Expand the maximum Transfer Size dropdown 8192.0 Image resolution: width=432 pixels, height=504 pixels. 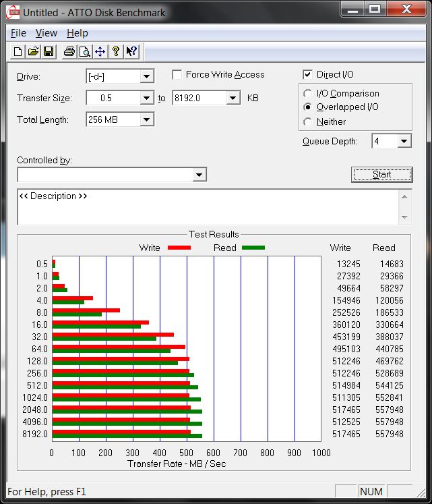click(x=233, y=98)
